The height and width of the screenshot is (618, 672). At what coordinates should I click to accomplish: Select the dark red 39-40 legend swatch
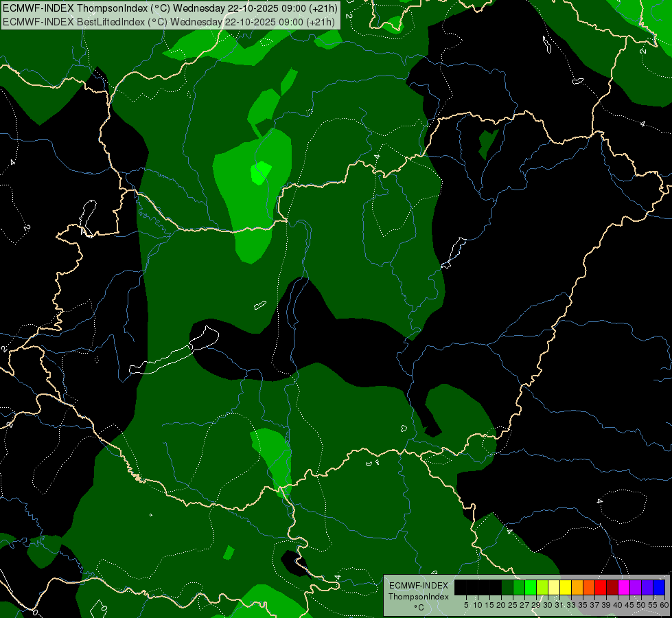612,587
